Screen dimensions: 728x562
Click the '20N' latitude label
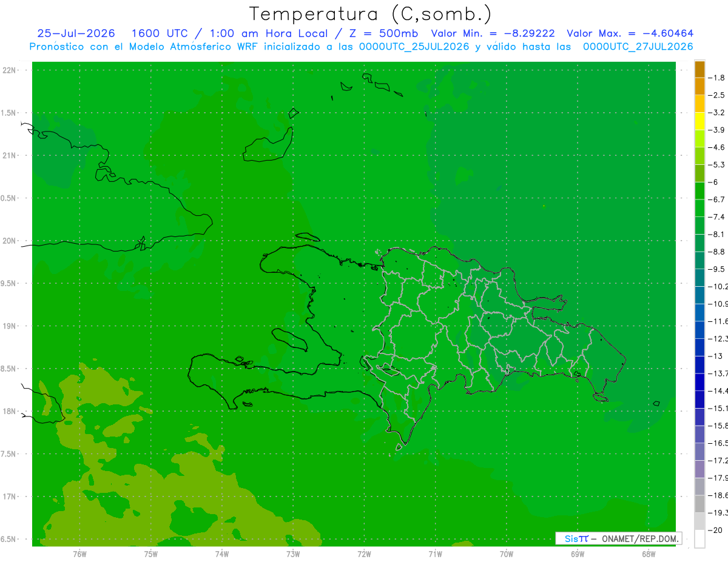(8, 241)
